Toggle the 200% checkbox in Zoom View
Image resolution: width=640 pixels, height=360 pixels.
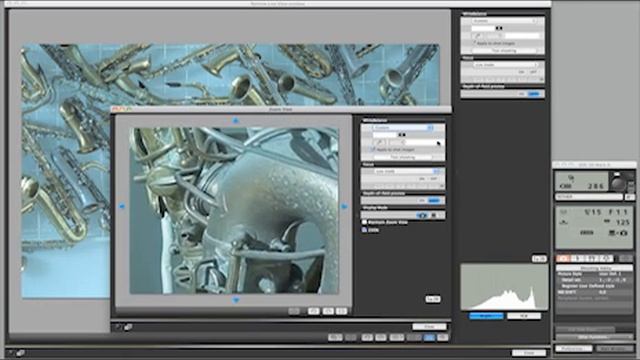click(x=364, y=230)
